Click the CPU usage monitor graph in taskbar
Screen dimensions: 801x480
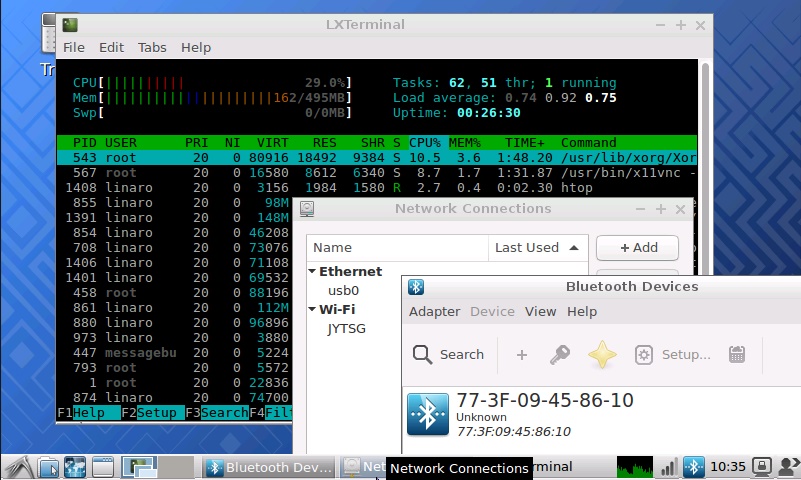tap(634, 466)
